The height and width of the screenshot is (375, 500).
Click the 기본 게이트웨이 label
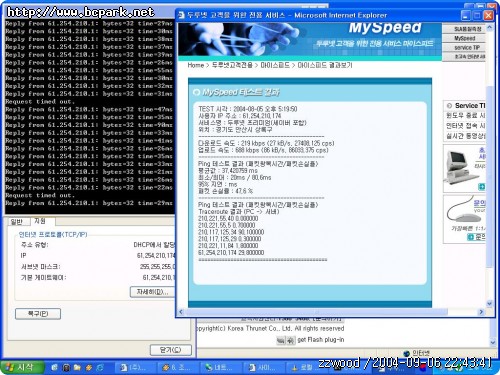43,278
